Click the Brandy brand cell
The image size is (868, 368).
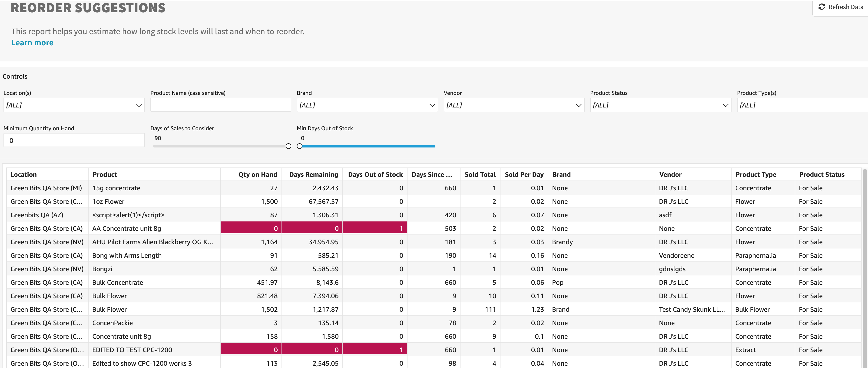(601, 242)
